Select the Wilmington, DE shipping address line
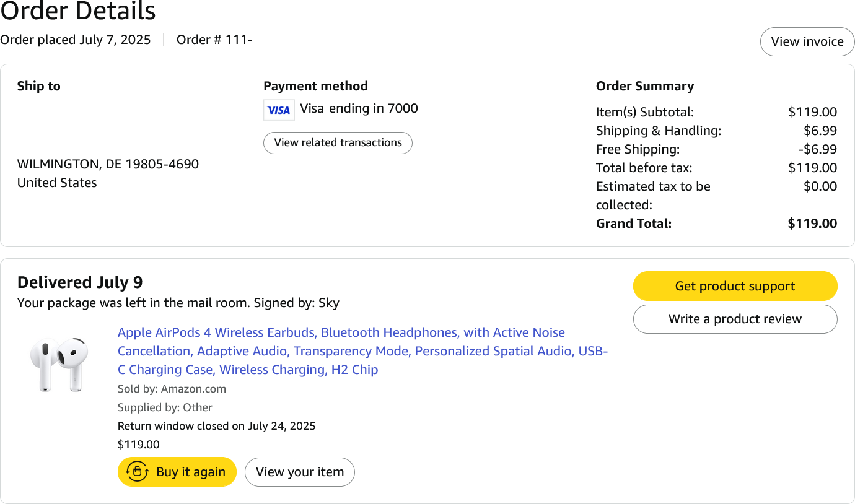This screenshot has width=855, height=504. coord(108,164)
